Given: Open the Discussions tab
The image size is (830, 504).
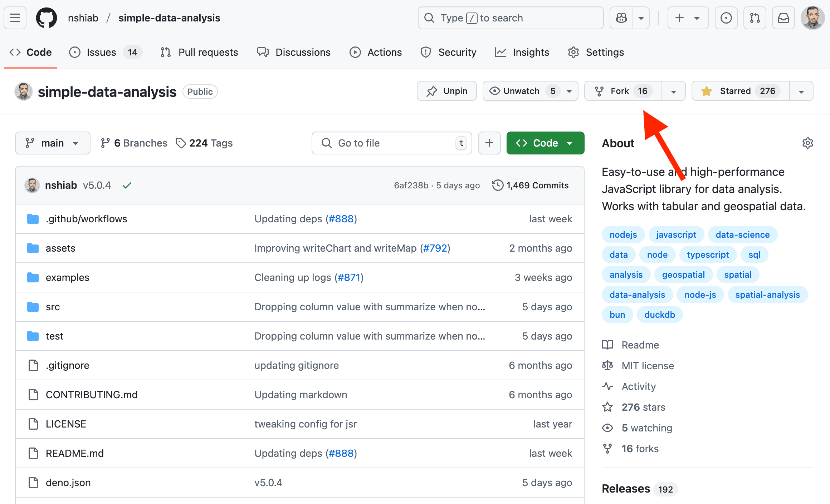Looking at the screenshot, I should click(294, 52).
